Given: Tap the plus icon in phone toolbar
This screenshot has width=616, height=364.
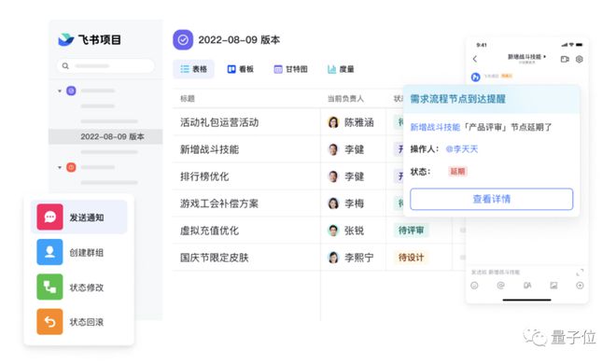Looking at the screenshot, I should point(580,286).
